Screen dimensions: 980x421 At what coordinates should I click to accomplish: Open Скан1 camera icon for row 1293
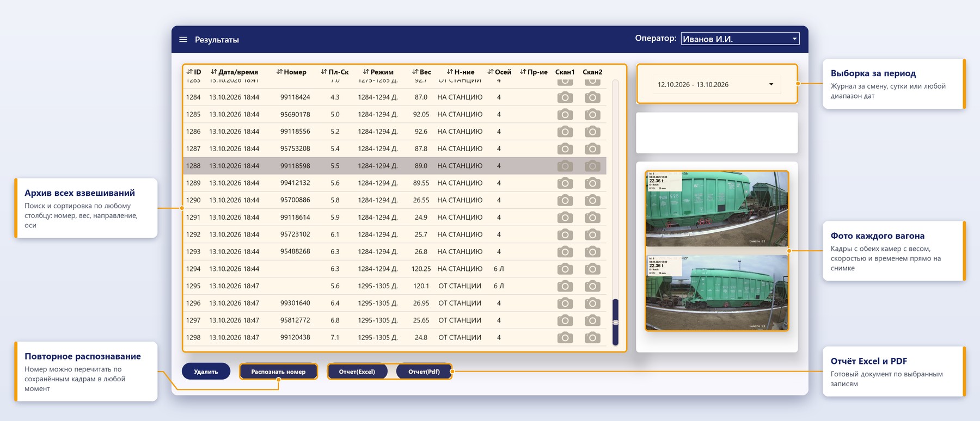tap(565, 252)
